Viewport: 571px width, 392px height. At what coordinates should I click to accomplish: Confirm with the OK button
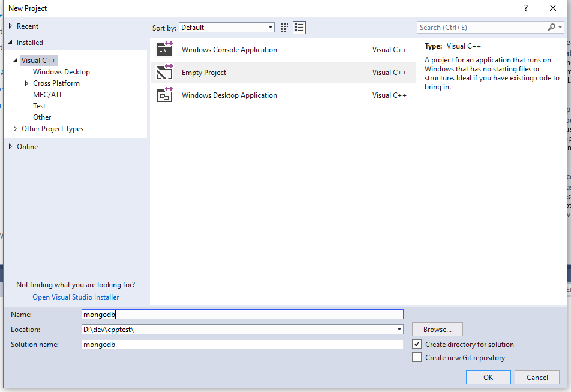tap(488, 378)
